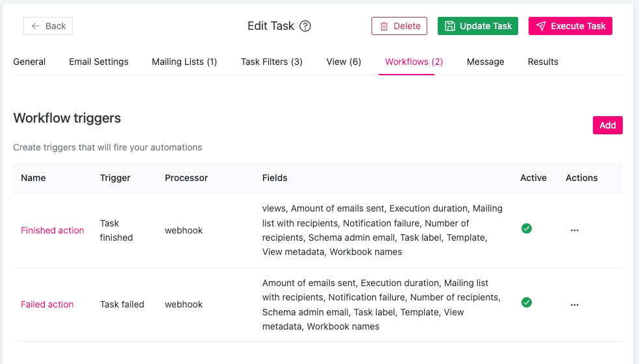Switch to the View (6) tab
This screenshot has width=639, height=364.
tap(344, 62)
